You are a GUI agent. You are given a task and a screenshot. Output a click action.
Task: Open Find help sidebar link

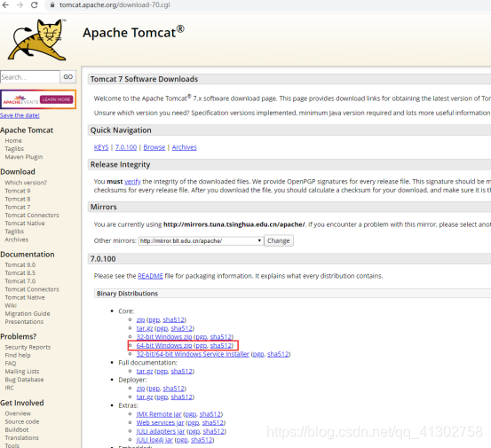point(18,356)
